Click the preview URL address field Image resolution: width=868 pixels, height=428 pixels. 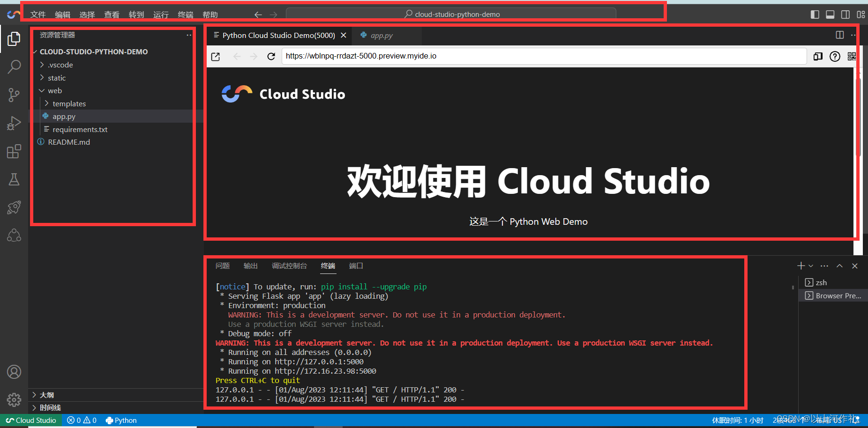click(x=544, y=56)
